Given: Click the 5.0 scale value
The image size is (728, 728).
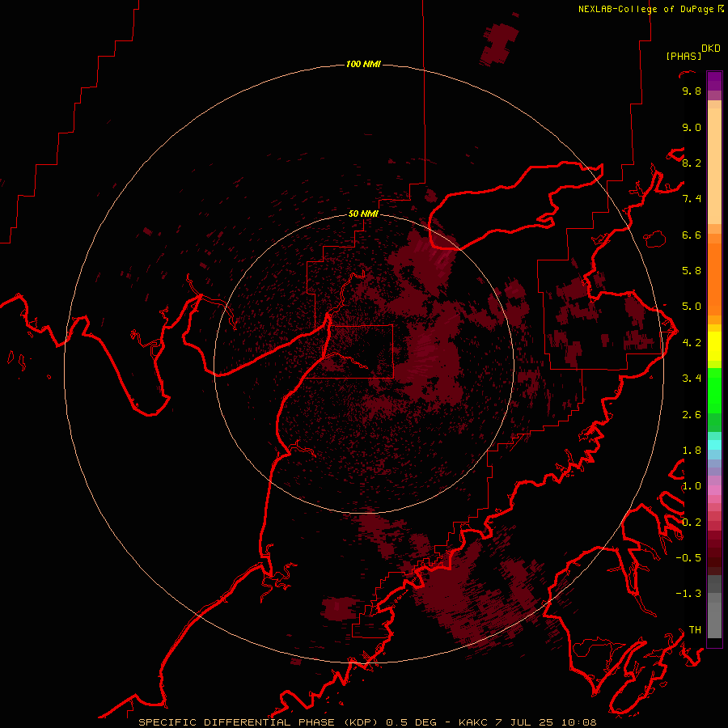Looking at the screenshot, I should click(x=692, y=307).
